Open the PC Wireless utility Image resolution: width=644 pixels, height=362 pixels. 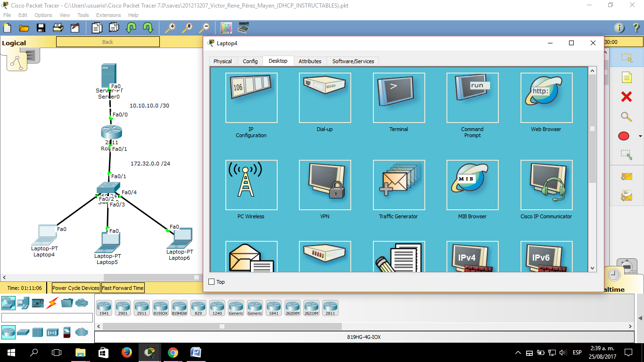click(x=251, y=185)
